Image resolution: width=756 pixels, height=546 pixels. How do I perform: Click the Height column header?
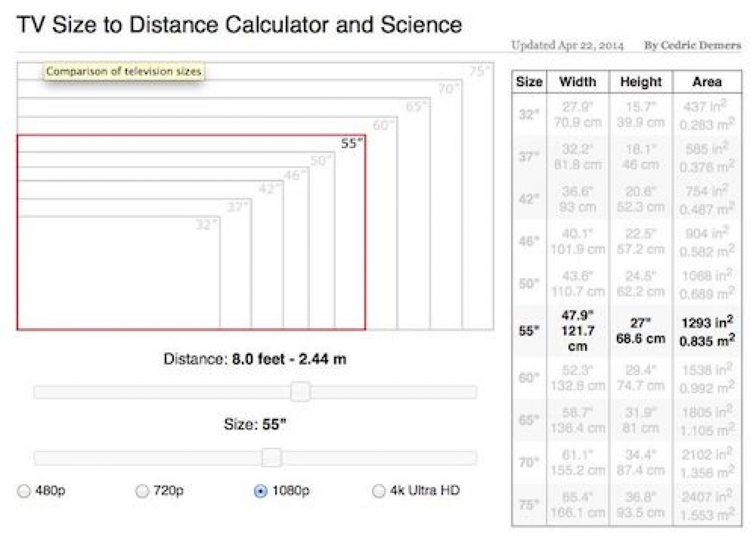pyautogui.click(x=641, y=82)
